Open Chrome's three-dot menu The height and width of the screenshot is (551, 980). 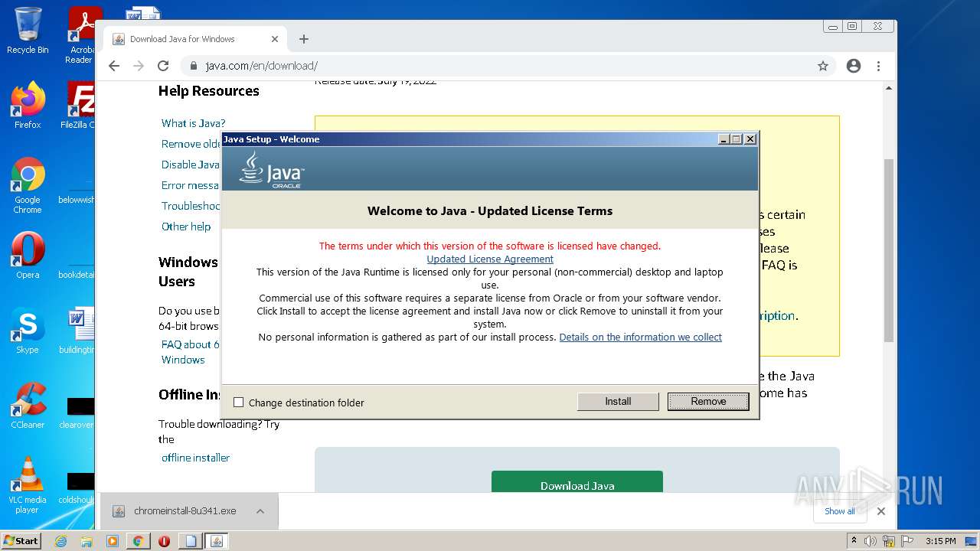click(x=878, y=66)
